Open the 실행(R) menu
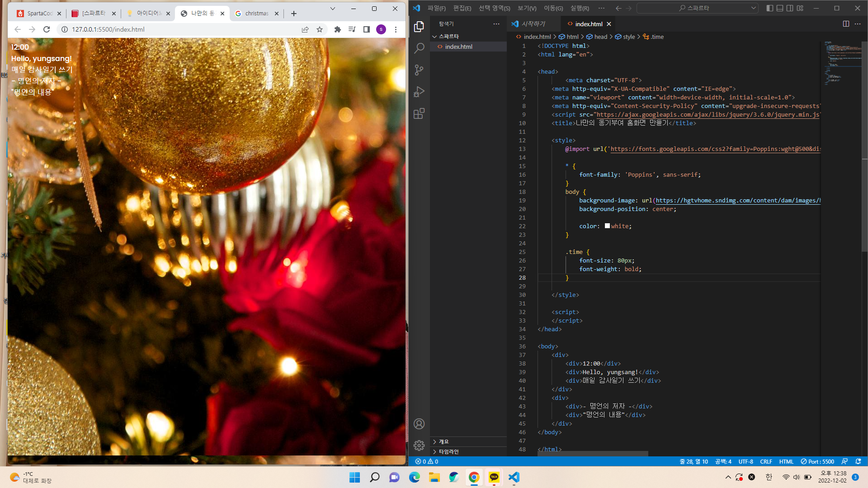Image resolution: width=868 pixels, height=488 pixels. (x=580, y=8)
